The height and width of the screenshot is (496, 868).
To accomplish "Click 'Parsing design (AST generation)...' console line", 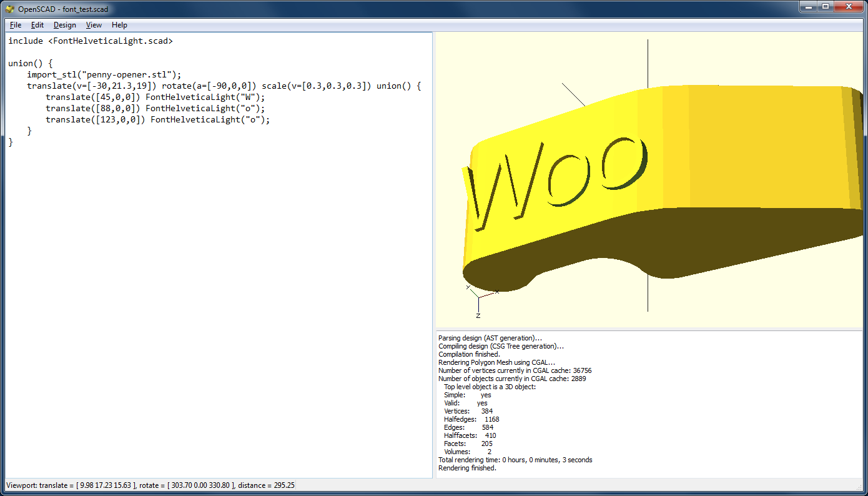I will point(490,338).
